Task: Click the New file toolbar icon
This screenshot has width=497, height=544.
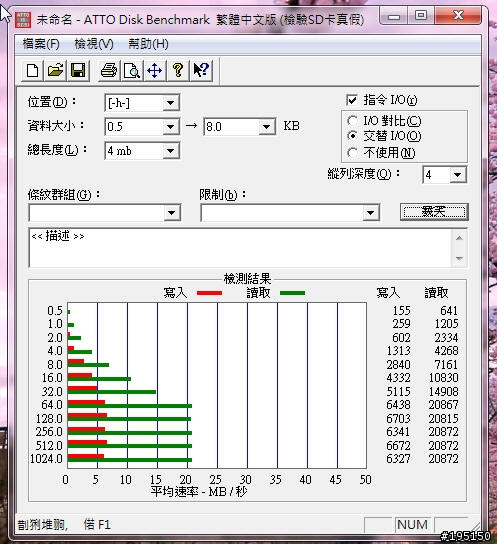Action: click(x=33, y=71)
